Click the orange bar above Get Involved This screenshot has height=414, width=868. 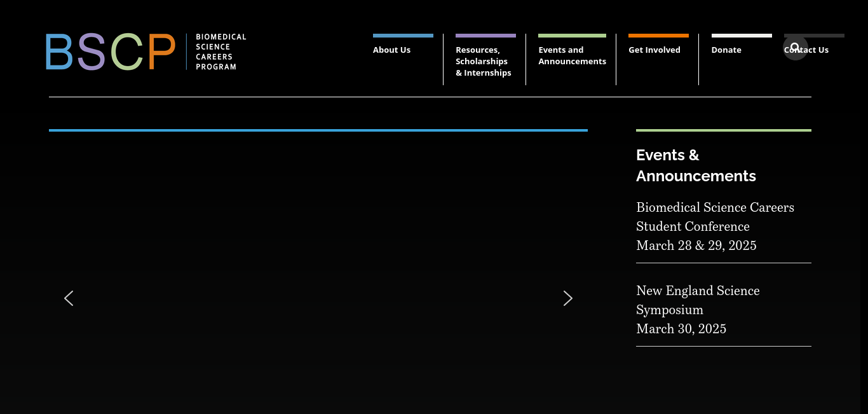coord(658,36)
